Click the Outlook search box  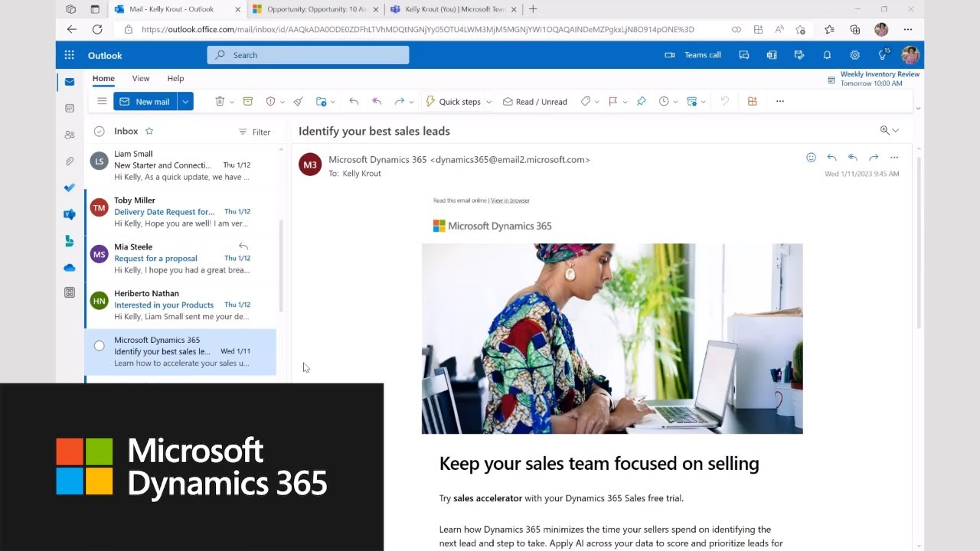[308, 55]
